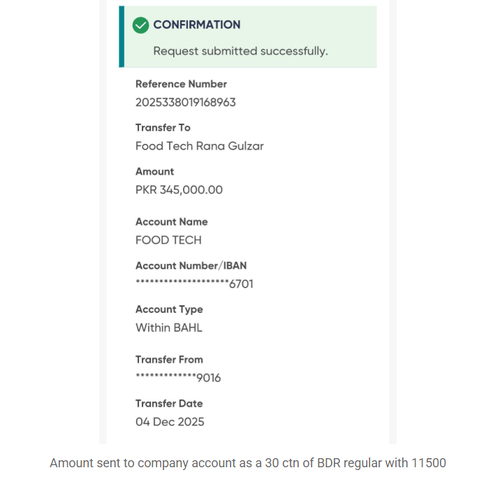Screen dimensions: 500x482
Task: Click the Account Name label
Action: [x=172, y=222]
